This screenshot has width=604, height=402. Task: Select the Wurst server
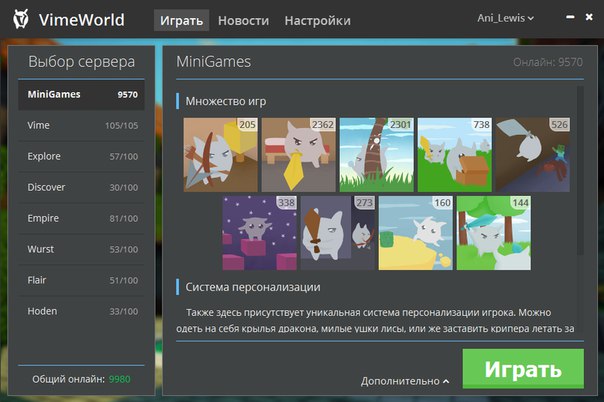[x=81, y=250]
